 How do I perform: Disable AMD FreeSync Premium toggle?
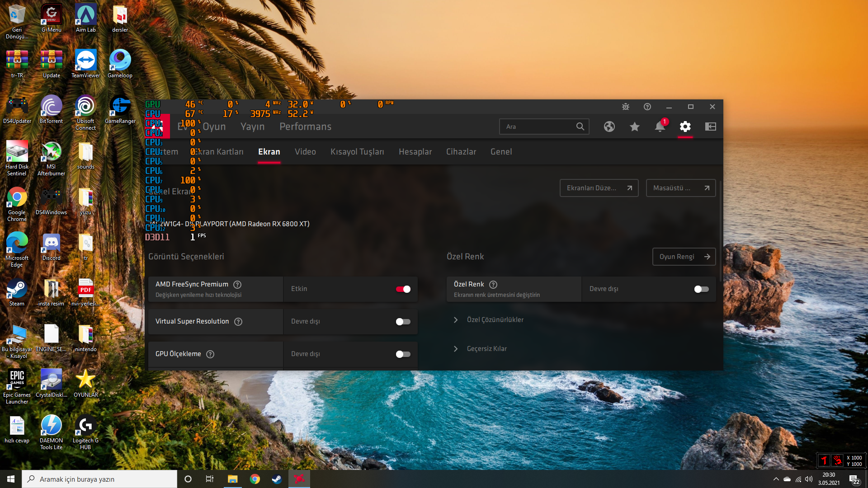403,289
